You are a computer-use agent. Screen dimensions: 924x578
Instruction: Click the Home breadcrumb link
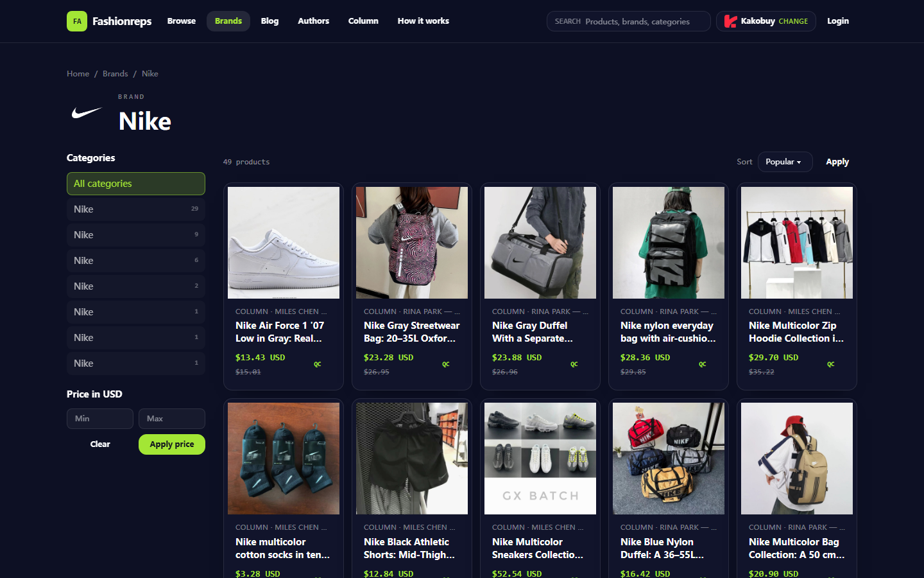tap(78, 74)
